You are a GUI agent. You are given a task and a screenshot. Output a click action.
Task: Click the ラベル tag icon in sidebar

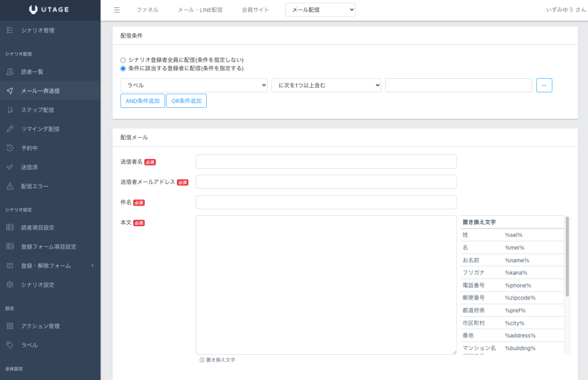pos(10,345)
